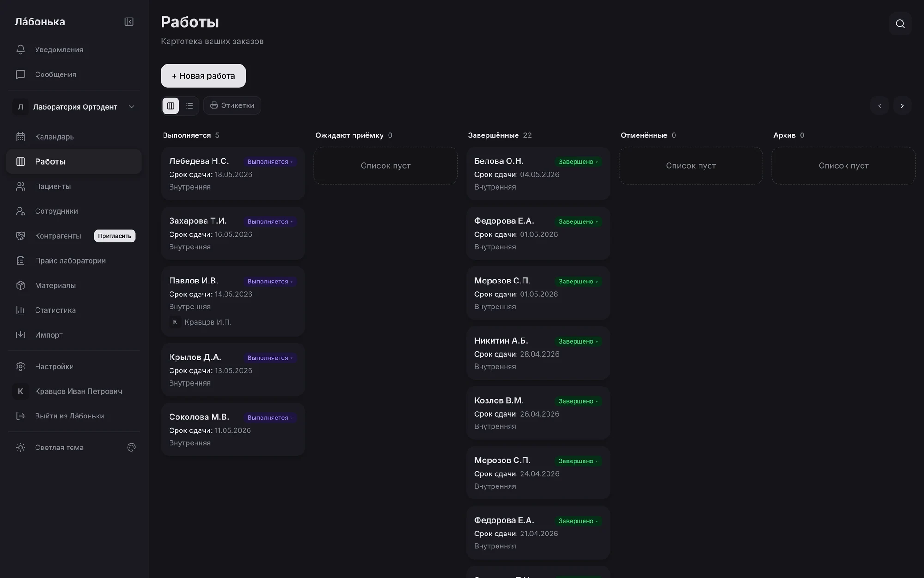Show next columns with right arrow
The width and height of the screenshot is (924, 578).
point(902,106)
